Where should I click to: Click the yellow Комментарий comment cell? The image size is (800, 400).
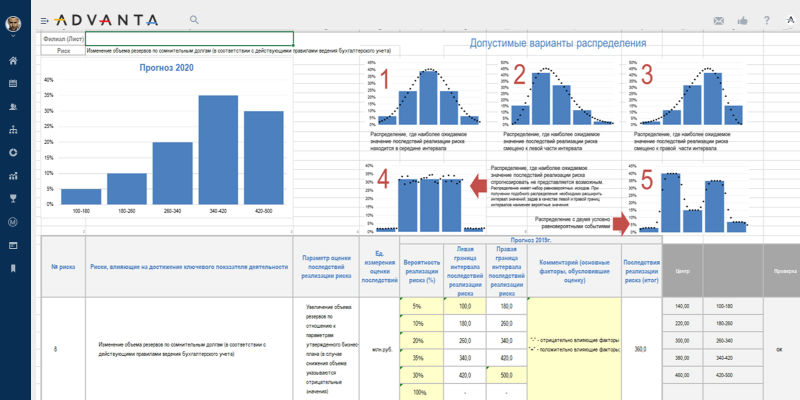tap(572, 350)
